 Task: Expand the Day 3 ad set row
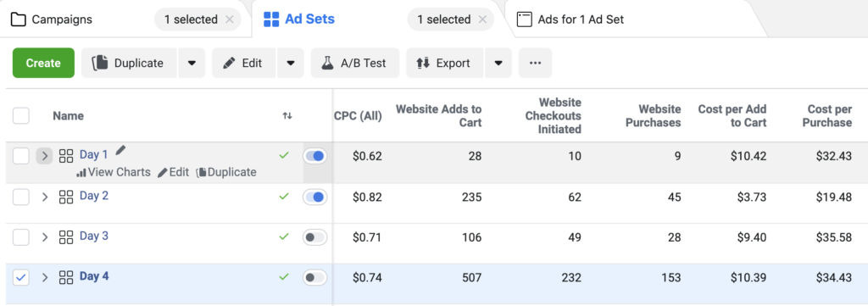point(45,237)
